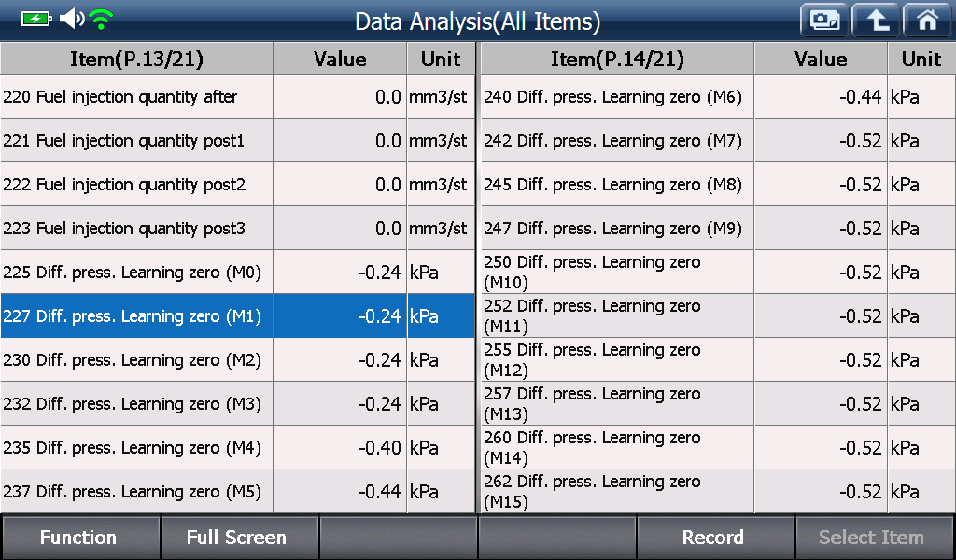
Task: Click the Item(P.13/21) column header
Action: coord(136,59)
